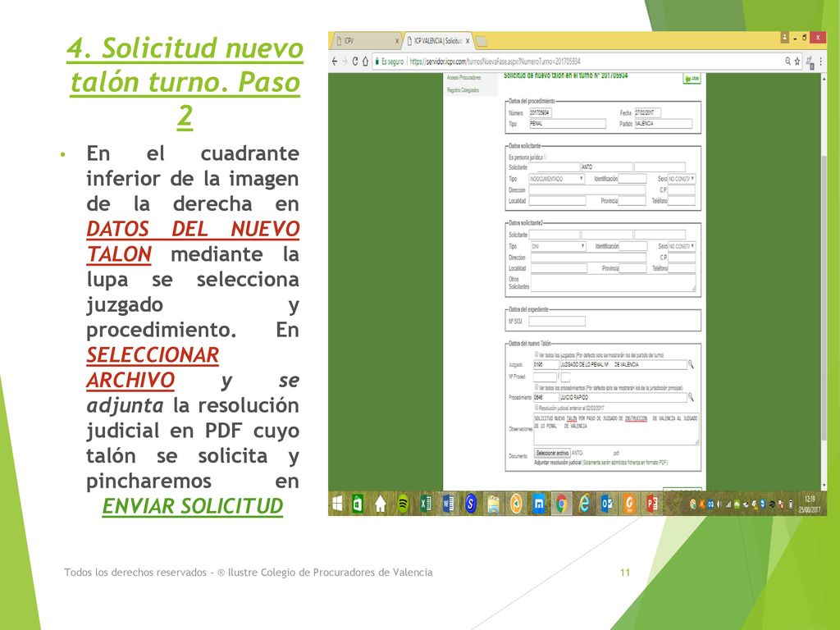
Task: Open Spotify from the taskbar
Action: pos(403,504)
